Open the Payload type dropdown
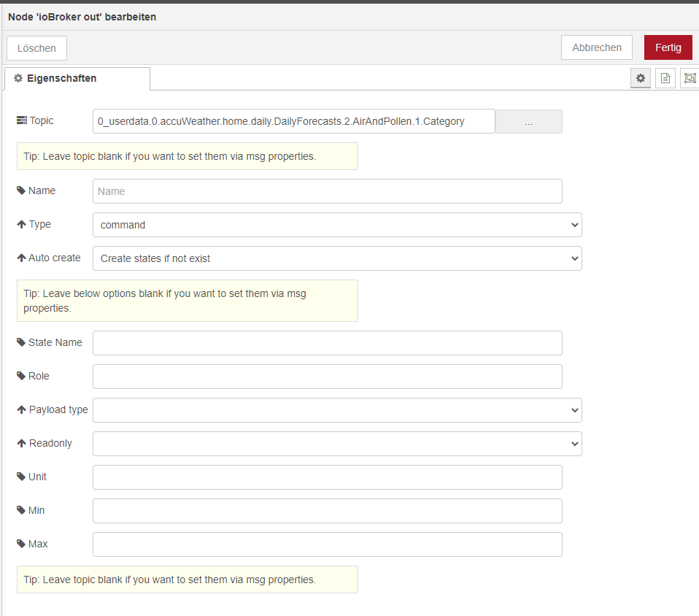The image size is (699, 616). click(337, 410)
